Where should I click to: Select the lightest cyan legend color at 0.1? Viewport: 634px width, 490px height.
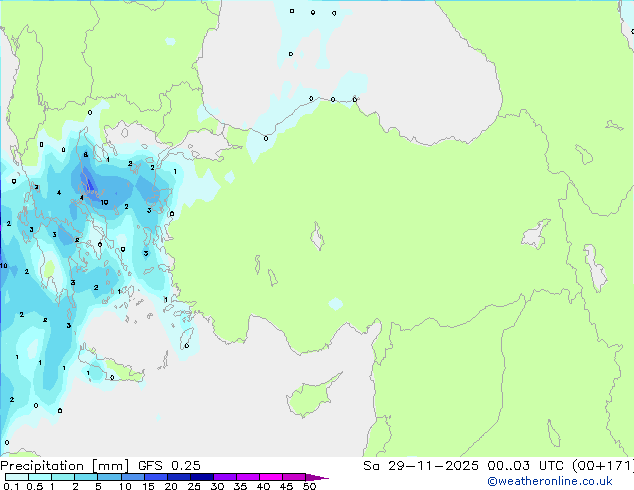tap(14, 477)
